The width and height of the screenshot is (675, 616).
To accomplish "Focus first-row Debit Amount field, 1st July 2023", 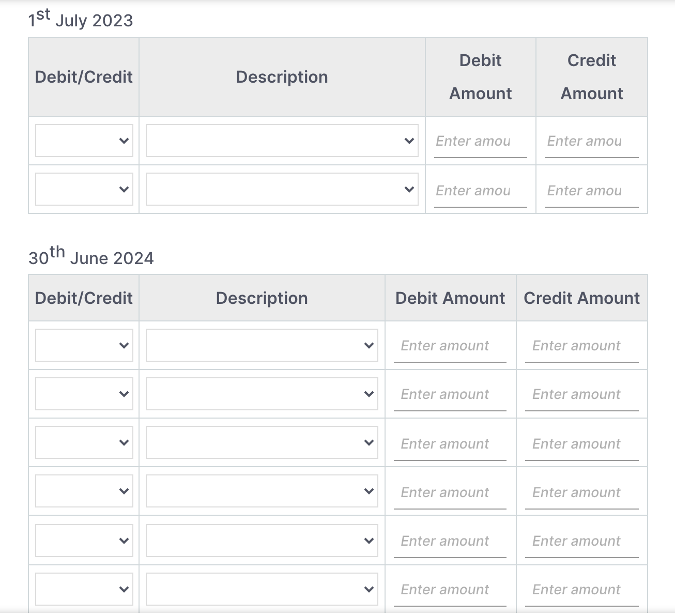I will click(x=481, y=141).
